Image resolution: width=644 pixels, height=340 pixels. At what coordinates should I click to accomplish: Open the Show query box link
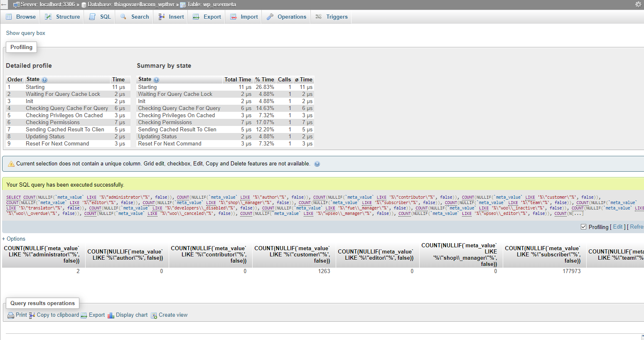(x=25, y=33)
